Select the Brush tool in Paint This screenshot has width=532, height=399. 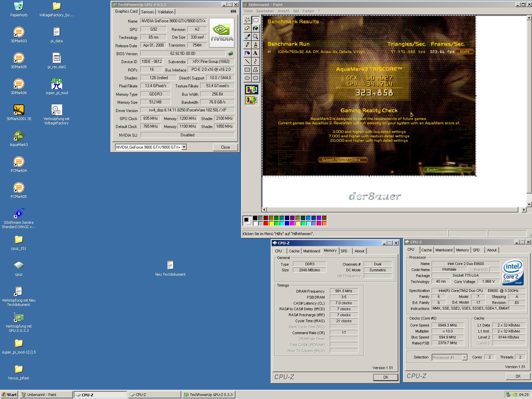click(255, 45)
